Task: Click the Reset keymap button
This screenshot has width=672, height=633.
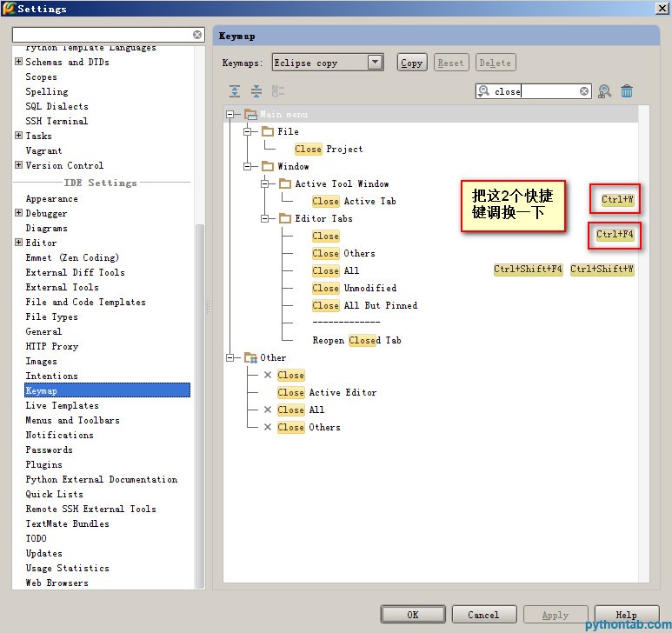Action: [x=451, y=63]
